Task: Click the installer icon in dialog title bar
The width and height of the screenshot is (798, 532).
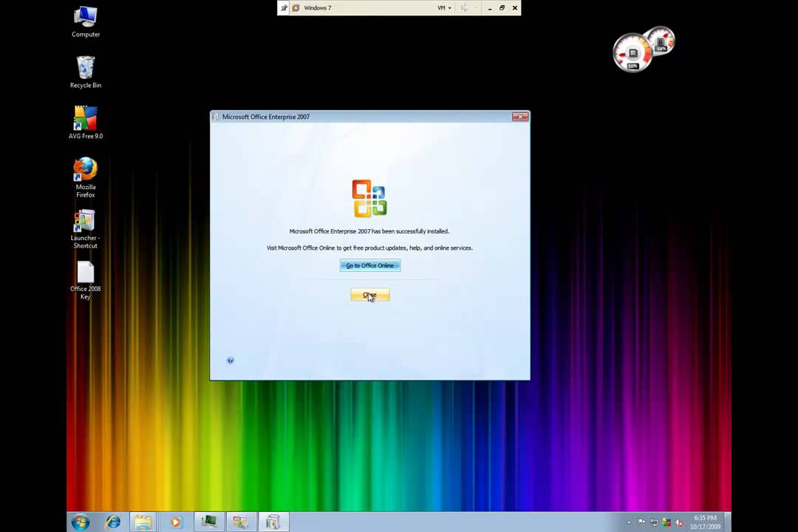Action: [215, 117]
